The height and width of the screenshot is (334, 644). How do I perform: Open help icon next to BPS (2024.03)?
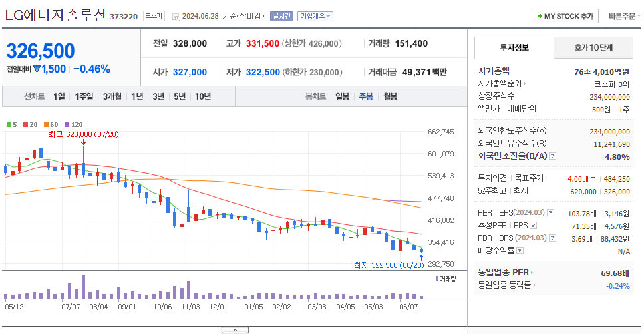coord(553,238)
